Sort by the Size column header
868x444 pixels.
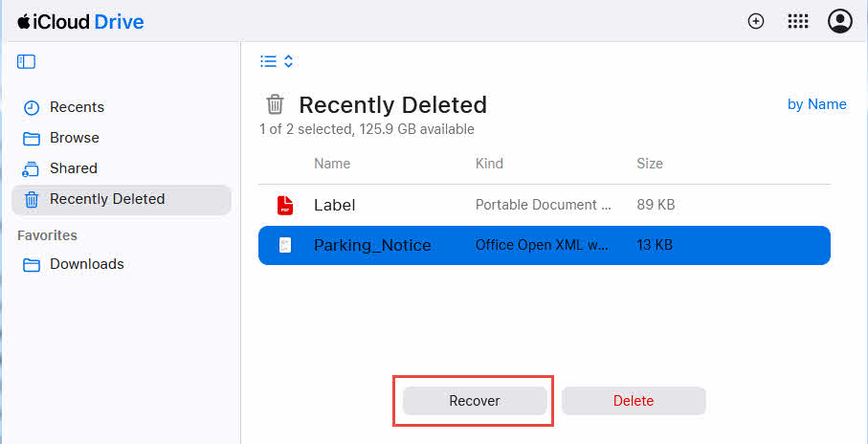point(649,164)
